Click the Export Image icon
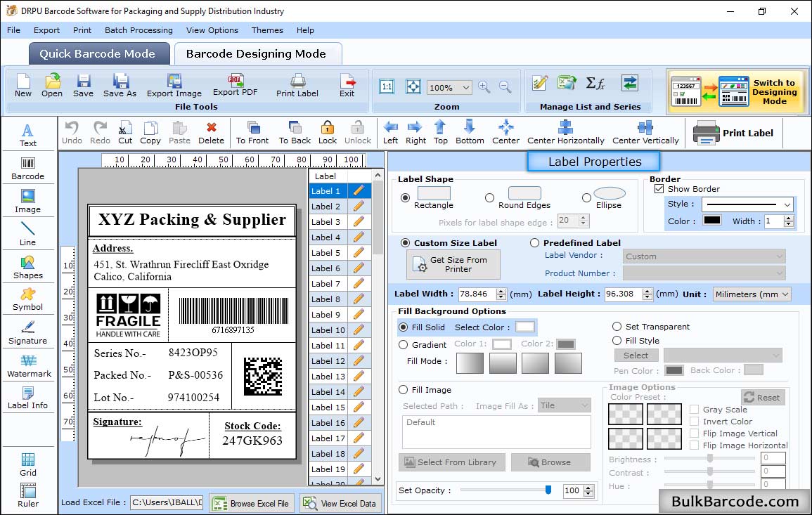812x515 pixels. (174, 86)
